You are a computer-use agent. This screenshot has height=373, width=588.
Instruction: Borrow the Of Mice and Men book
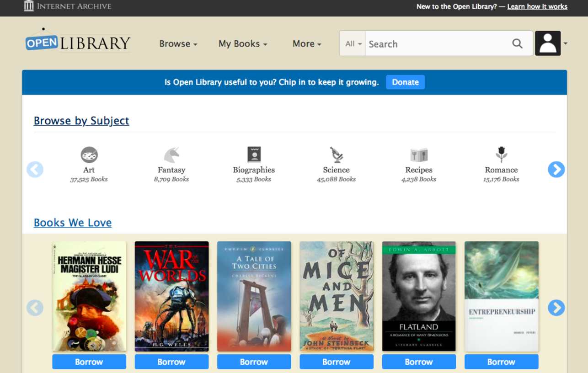[x=337, y=362]
